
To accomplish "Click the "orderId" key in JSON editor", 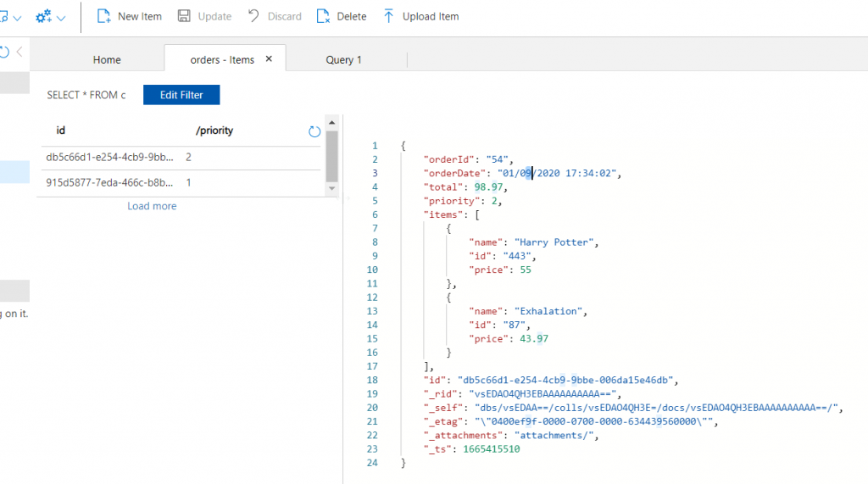I will tap(449, 159).
